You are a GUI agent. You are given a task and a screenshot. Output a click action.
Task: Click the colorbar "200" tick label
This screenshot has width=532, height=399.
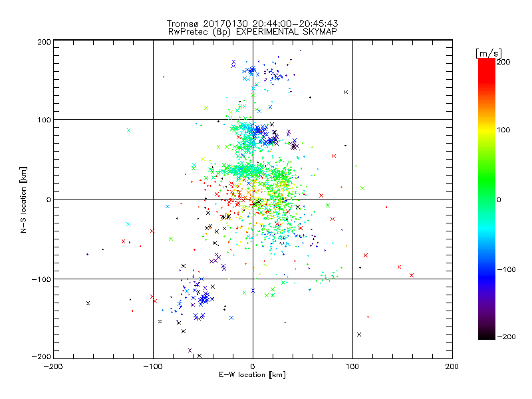[503, 62]
